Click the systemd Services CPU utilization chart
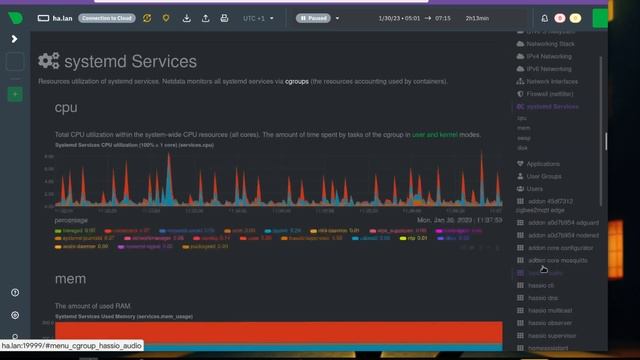640x360 pixels. [278, 180]
